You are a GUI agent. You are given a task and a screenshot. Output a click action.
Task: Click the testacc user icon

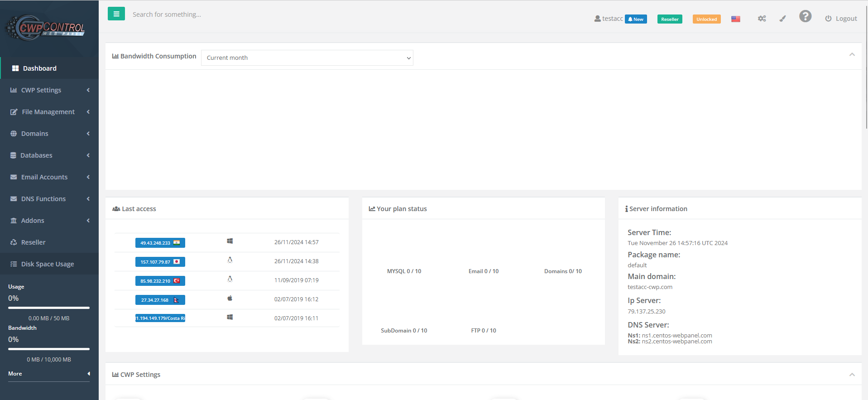click(597, 19)
